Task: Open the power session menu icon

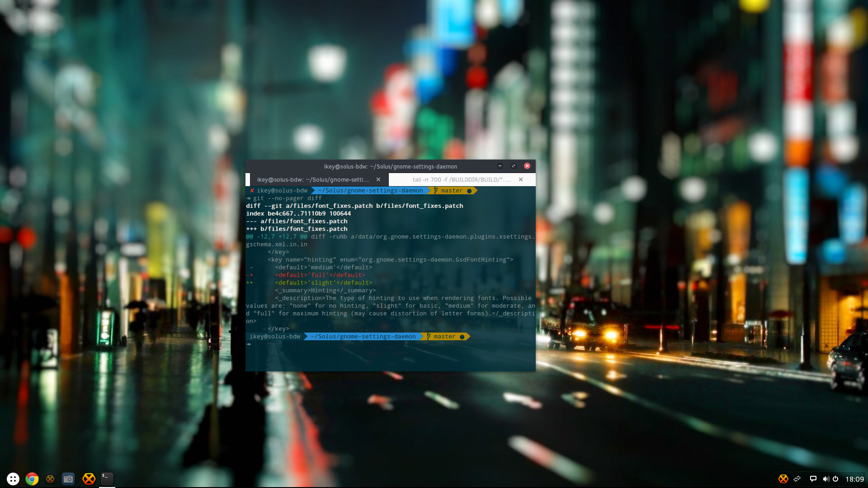Action: point(835,479)
